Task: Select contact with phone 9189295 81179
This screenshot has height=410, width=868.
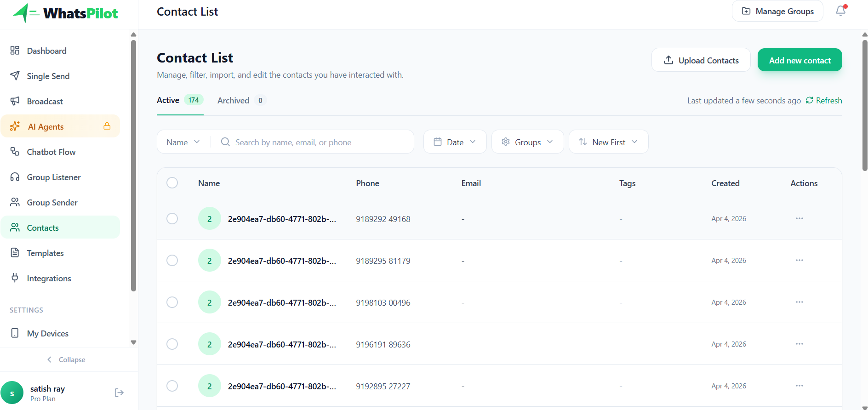Action: [172, 260]
